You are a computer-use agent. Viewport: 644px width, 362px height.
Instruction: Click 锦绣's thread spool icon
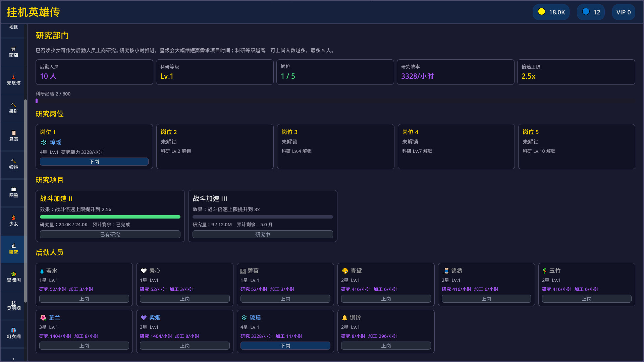point(446,271)
